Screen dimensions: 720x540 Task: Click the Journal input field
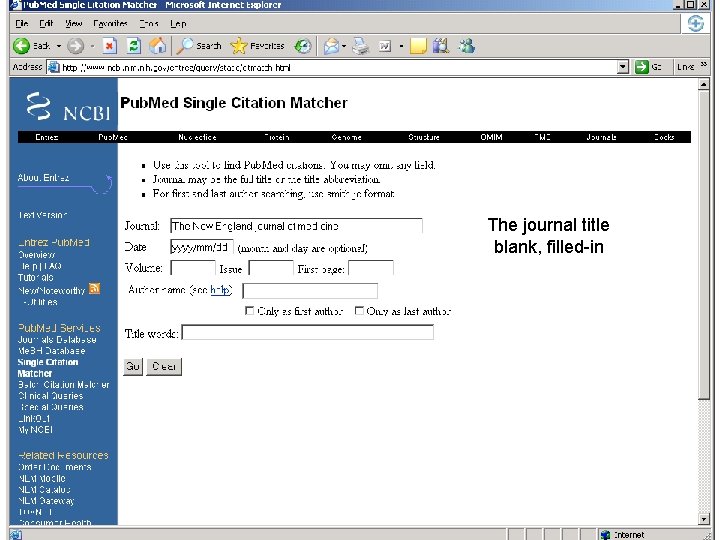(x=296, y=226)
